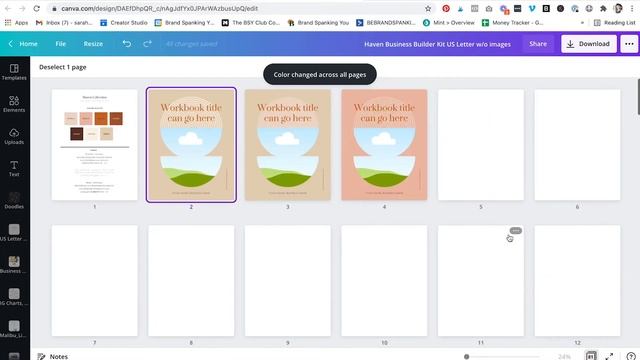The width and height of the screenshot is (640, 360).
Task: Select blank page 7 thumbnail
Action: pyautogui.click(x=95, y=281)
